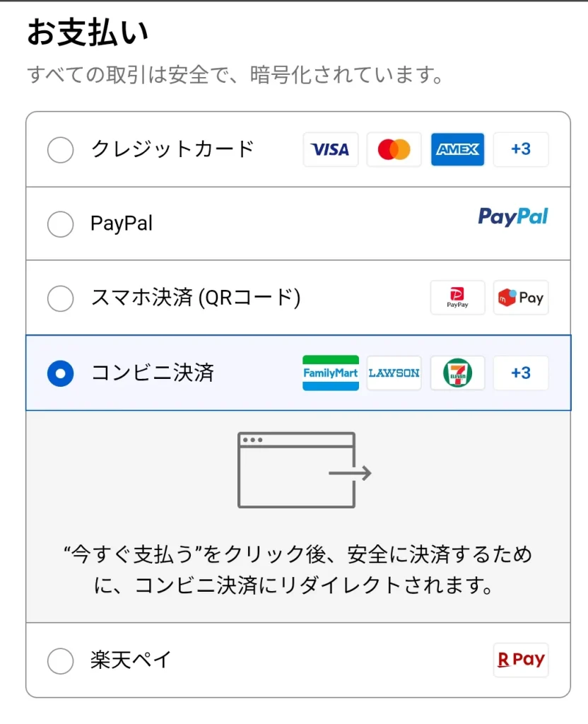Click the Rakuten Pay logo
The height and width of the screenshot is (724, 588).
pos(521,660)
